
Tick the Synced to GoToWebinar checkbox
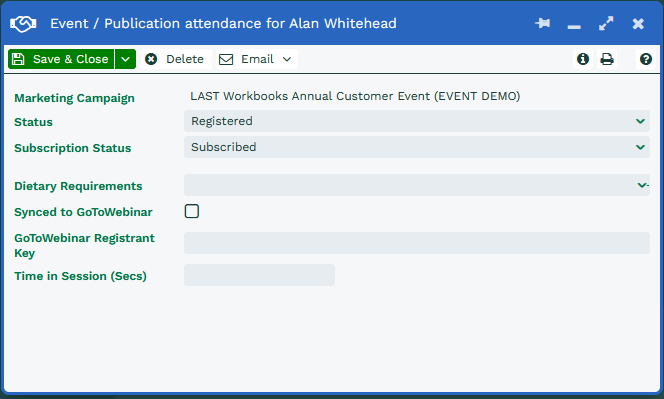[192, 211]
